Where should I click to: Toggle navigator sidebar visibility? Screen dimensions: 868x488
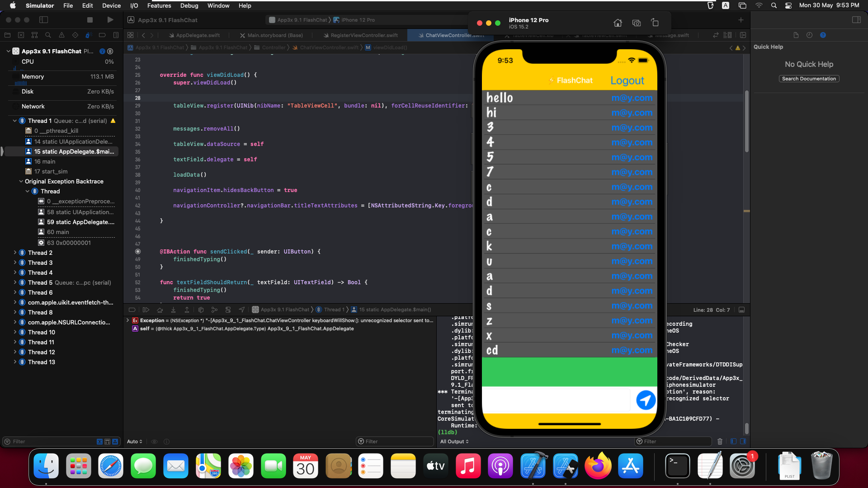click(43, 20)
